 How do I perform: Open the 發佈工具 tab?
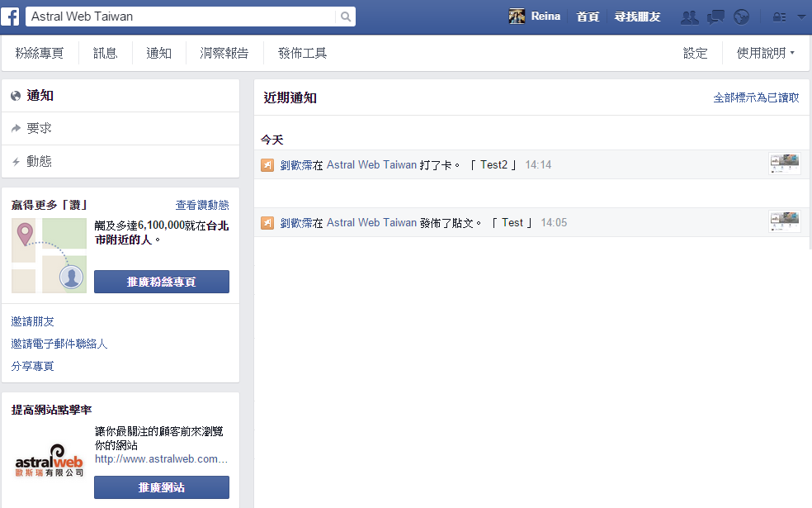pyautogui.click(x=302, y=53)
